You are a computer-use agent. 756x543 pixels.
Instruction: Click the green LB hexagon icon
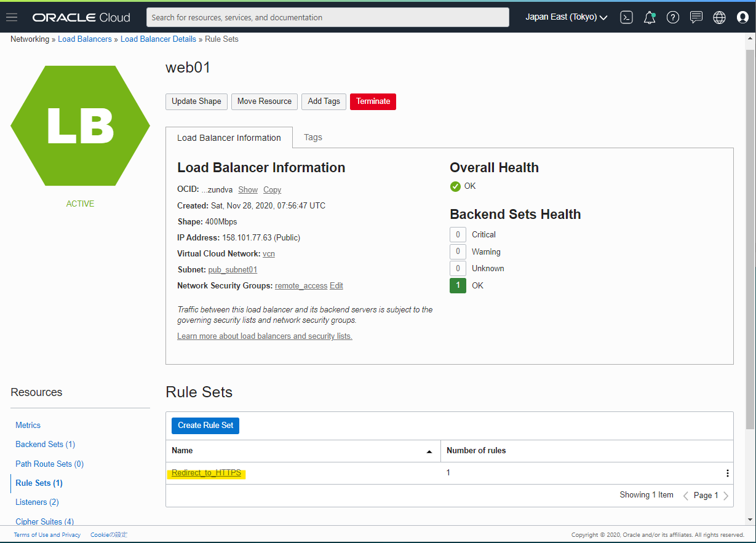(80, 126)
